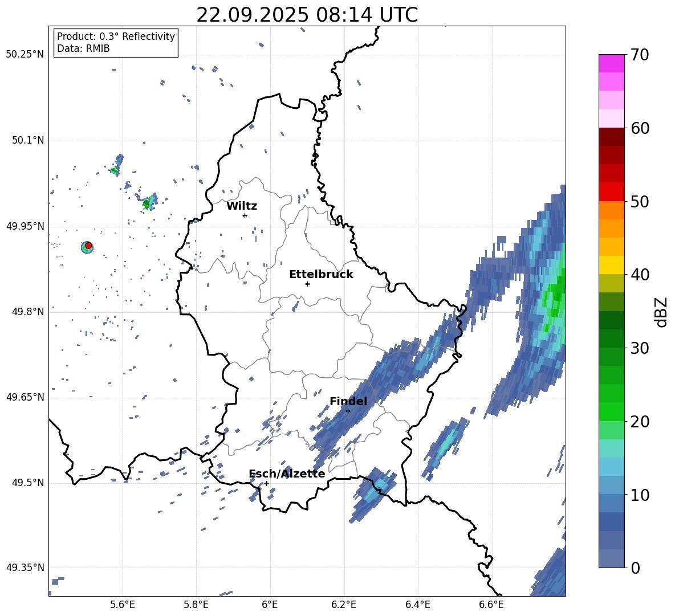675x616 pixels.
Task: Click the yellow 40 dBZ swatch
Action: pyautogui.click(x=611, y=266)
